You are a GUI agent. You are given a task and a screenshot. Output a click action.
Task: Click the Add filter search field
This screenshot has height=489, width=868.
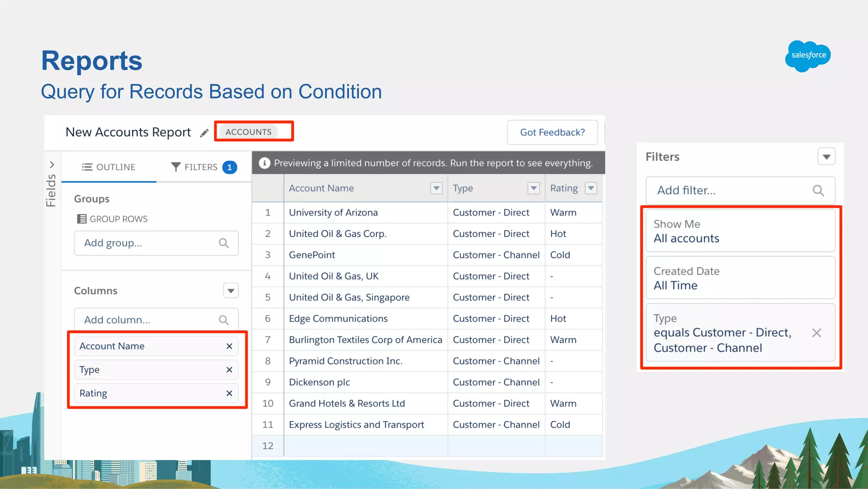point(740,190)
